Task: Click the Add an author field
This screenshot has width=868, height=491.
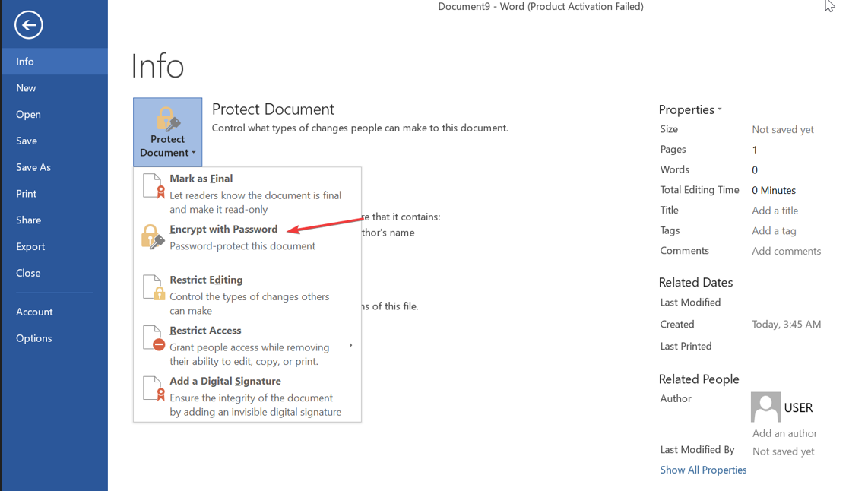Action: tap(784, 433)
